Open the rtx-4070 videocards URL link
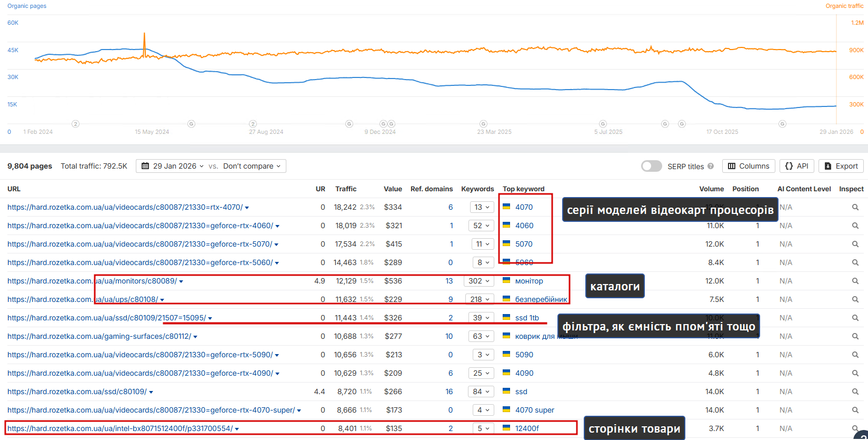 click(125, 207)
